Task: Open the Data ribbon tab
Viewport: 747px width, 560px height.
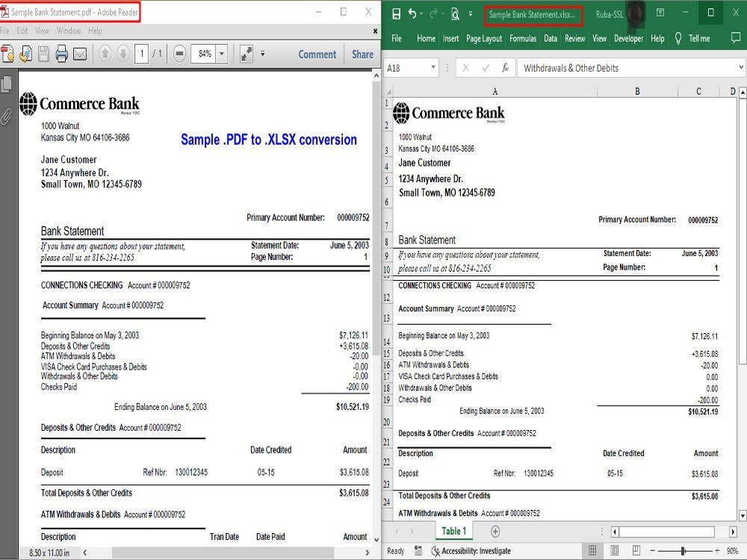Action: click(551, 39)
